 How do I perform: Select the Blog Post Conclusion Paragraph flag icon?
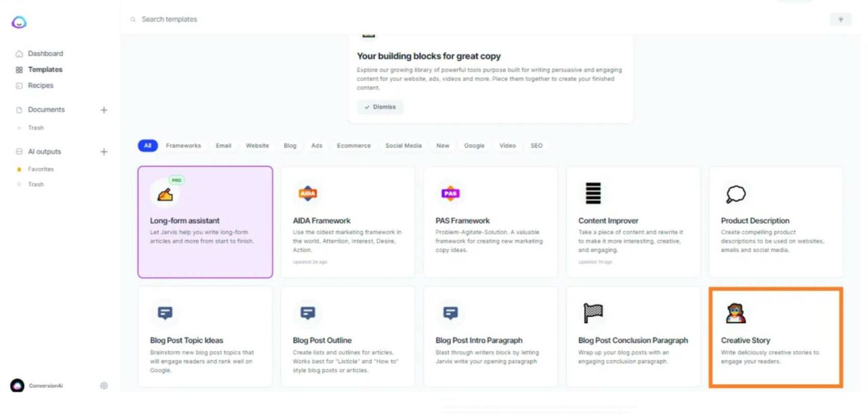point(593,312)
